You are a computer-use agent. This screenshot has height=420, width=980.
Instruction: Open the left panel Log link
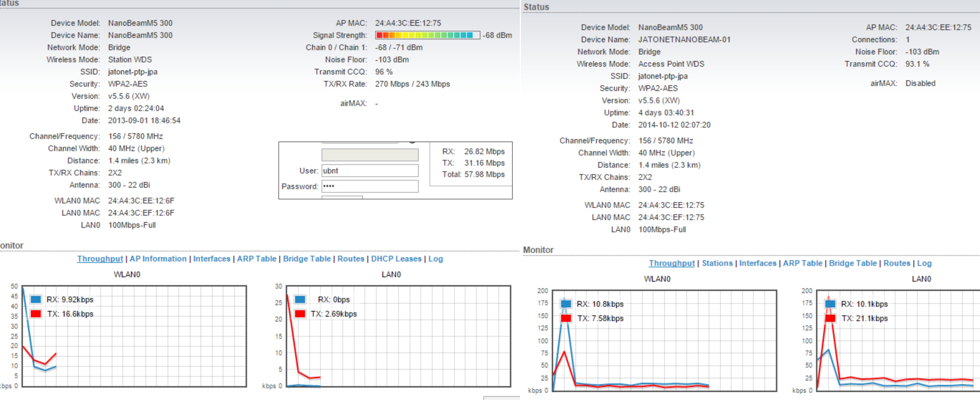pos(435,259)
